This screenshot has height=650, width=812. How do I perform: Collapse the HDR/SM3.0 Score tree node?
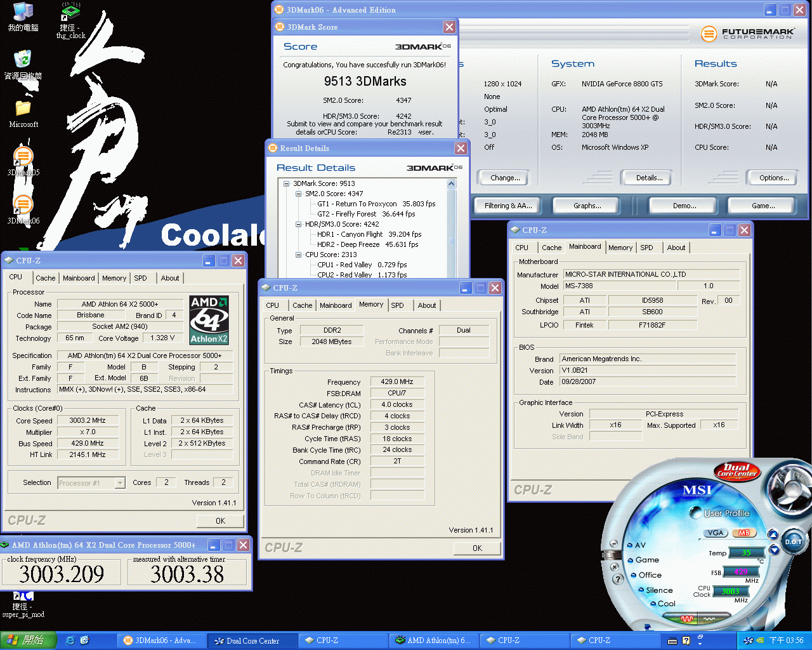[298, 224]
